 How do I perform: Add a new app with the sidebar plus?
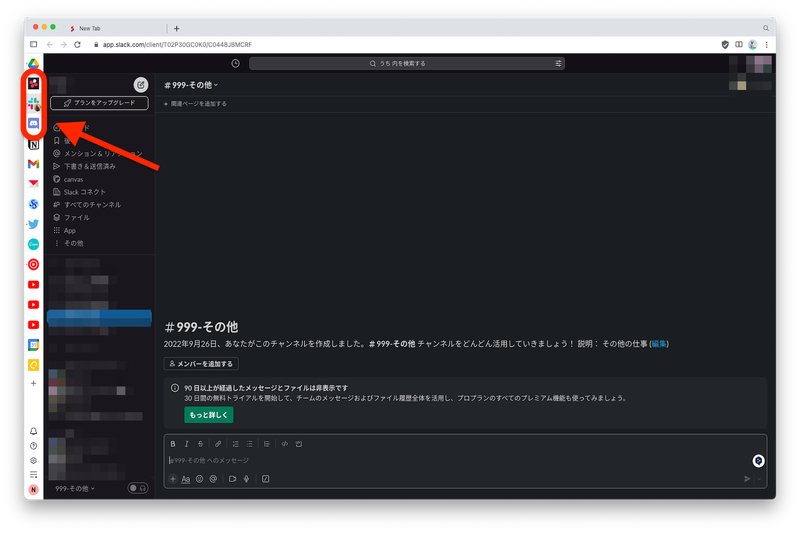[x=33, y=383]
